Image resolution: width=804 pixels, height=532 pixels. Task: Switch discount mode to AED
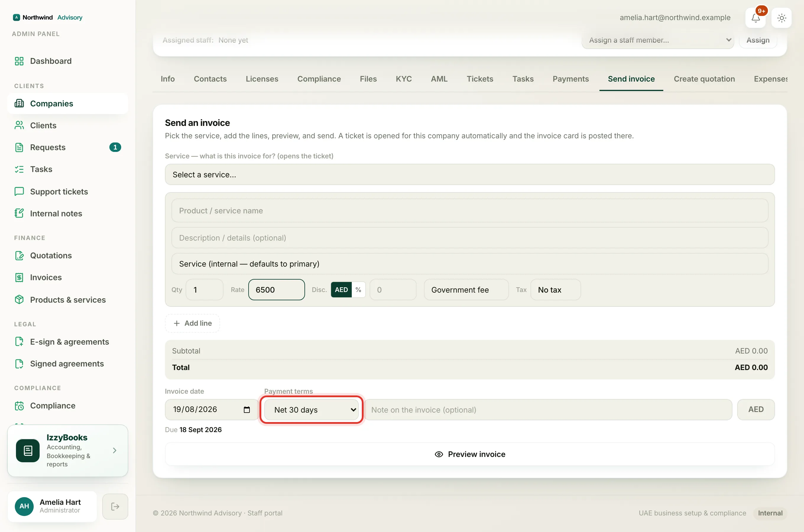point(341,290)
